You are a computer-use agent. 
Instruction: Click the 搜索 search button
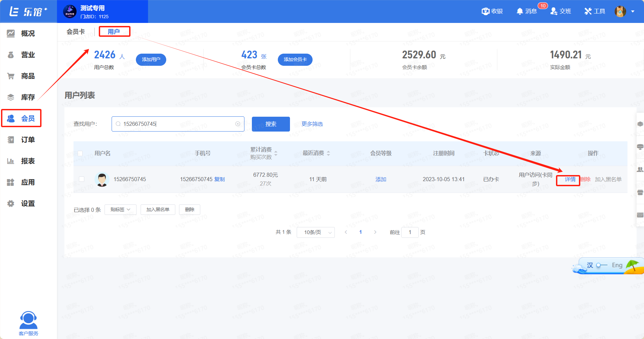[x=271, y=124]
